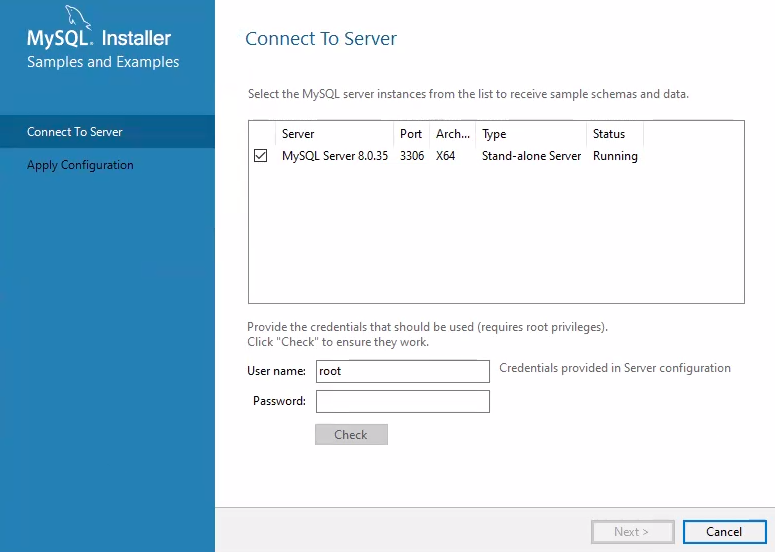Select the MySQL Server 8.0.35 cell

click(335, 156)
